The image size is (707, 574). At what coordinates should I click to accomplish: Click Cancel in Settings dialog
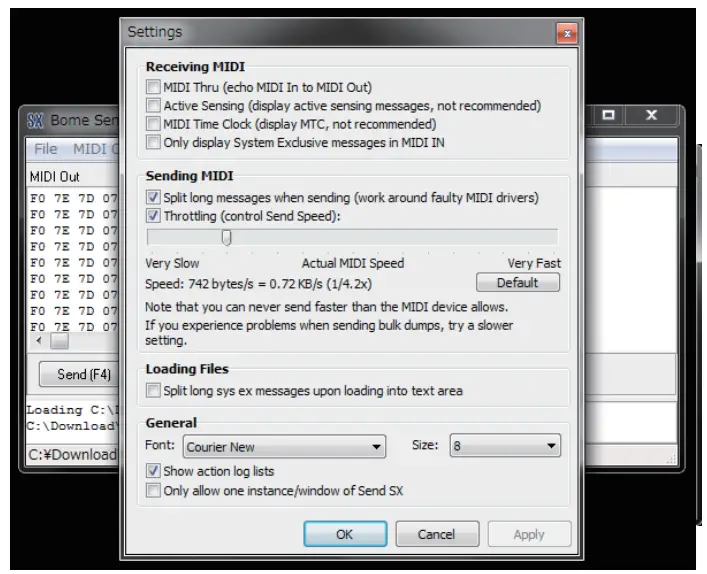(437, 534)
